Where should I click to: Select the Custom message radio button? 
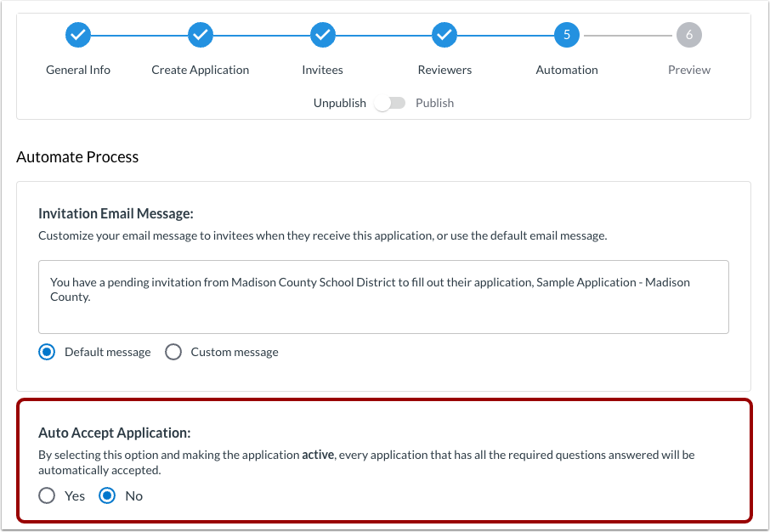(x=173, y=351)
